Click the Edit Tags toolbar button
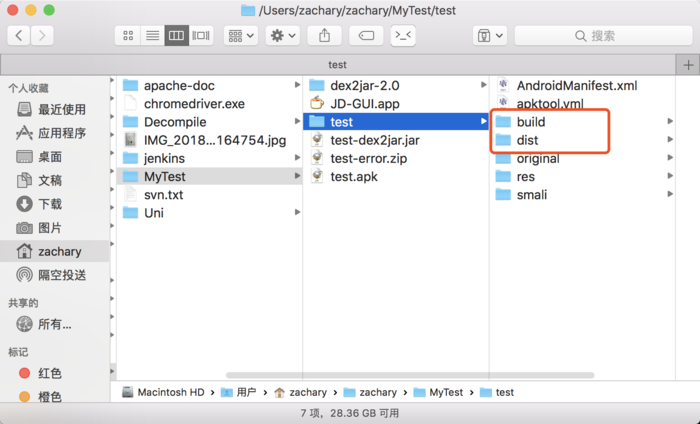Viewport: 700px width, 424px height. [x=366, y=35]
